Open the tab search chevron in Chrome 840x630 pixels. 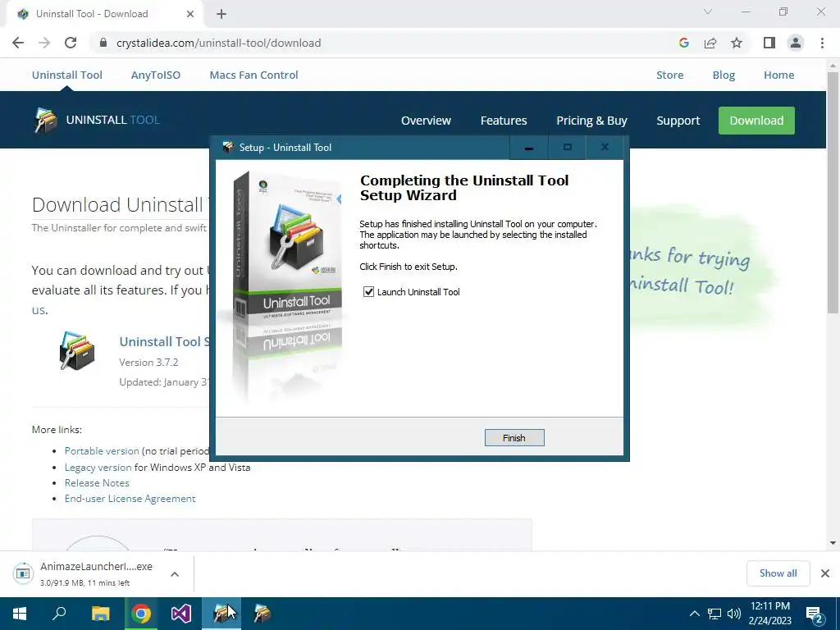[x=708, y=11]
